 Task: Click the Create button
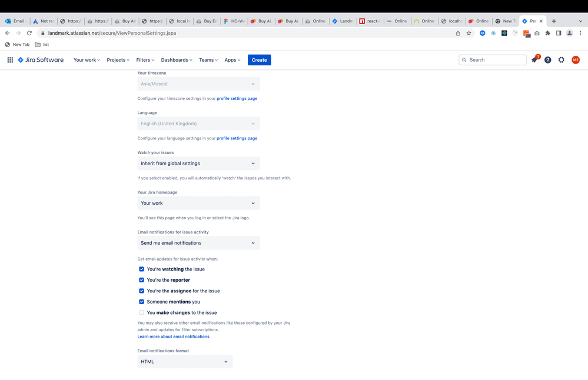click(x=259, y=59)
